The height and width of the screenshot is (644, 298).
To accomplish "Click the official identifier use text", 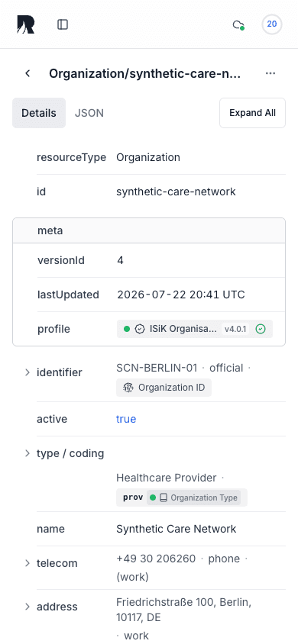I will 226,368.
